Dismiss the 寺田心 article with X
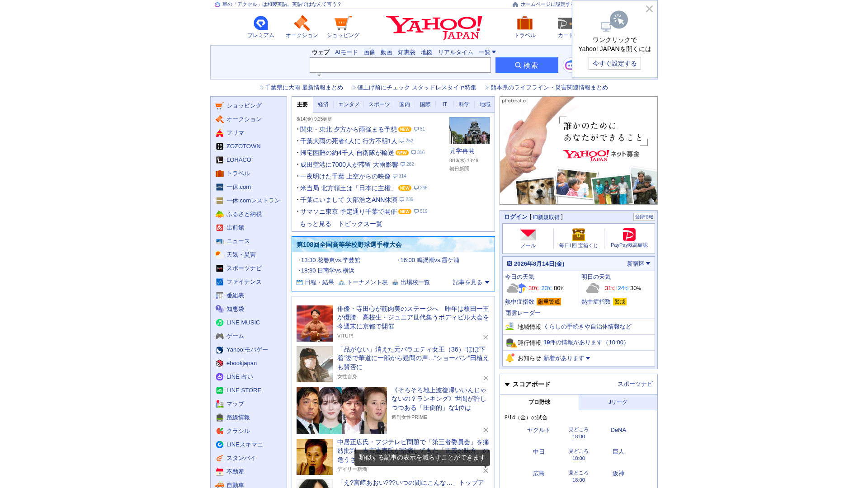 click(x=486, y=338)
